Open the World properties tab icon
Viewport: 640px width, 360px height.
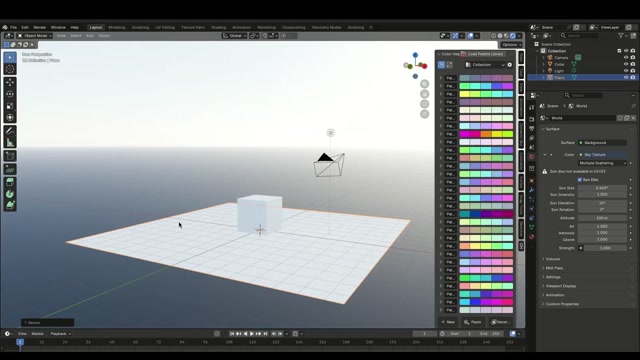click(x=531, y=157)
